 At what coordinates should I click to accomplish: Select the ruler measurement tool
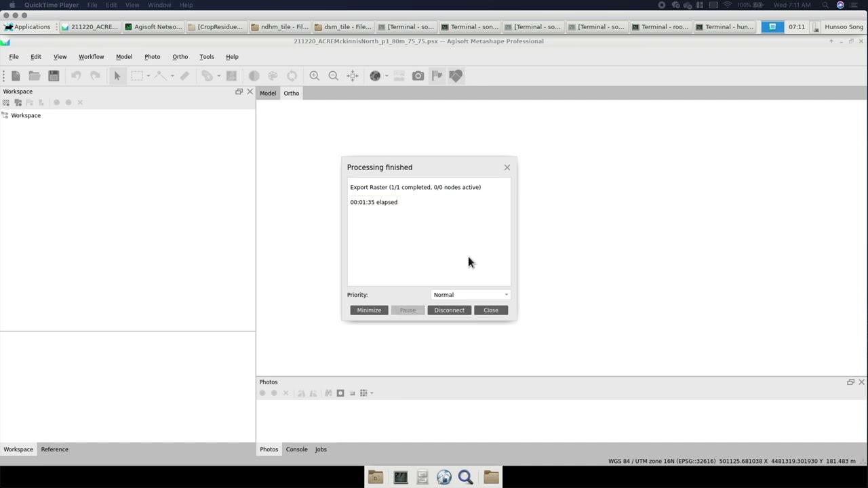point(184,76)
